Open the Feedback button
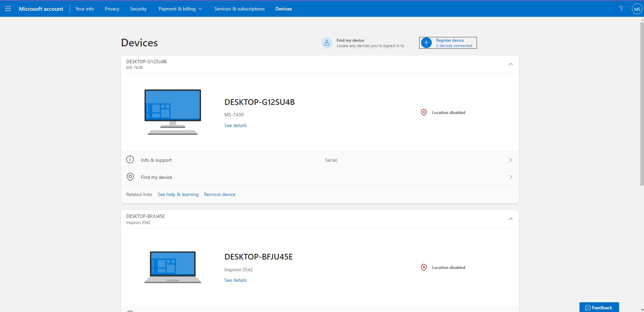Image resolution: width=644 pixels, height=312 pixels. click(x=599, y=307)
